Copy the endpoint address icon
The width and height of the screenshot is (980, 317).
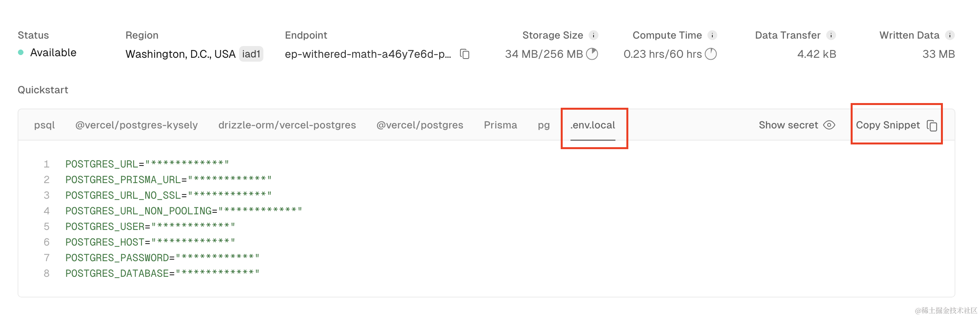click(x=465, y=54)
